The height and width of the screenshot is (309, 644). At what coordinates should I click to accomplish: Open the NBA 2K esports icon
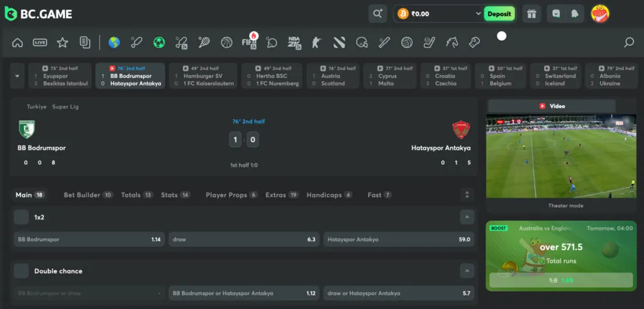tap(294, 42)
